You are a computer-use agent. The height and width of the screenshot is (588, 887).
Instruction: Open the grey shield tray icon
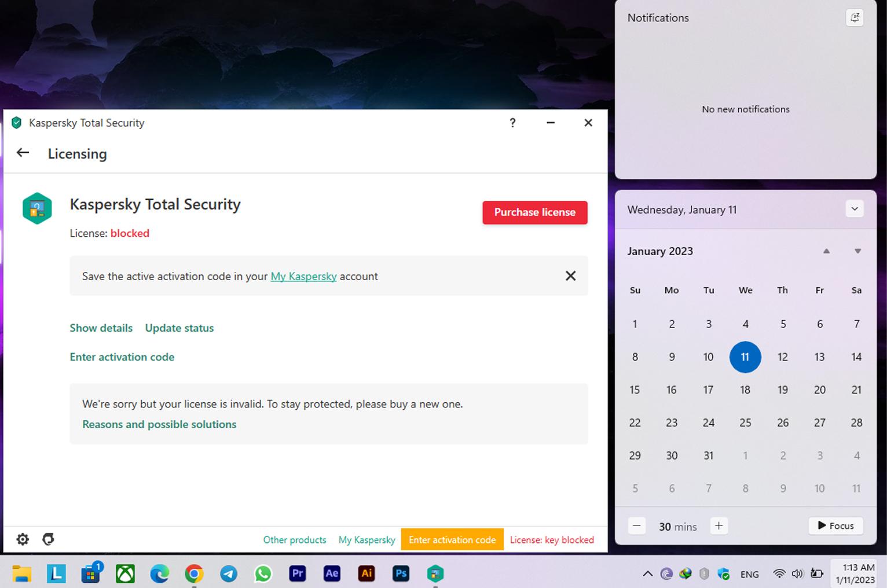click(704, 574)
